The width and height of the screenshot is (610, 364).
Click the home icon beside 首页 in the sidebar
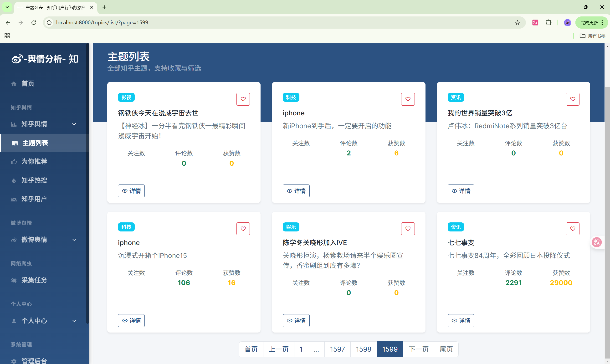(14, 84)
